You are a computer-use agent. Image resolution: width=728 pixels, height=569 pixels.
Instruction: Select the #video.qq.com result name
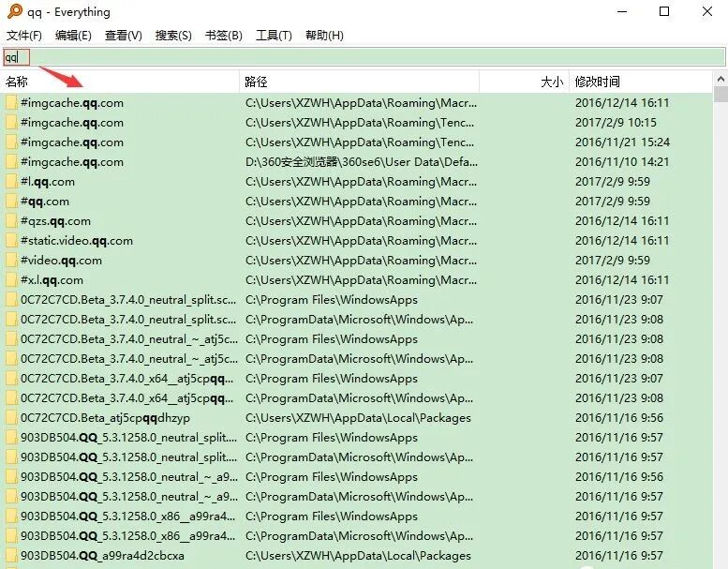pyautogui.click(x=61, y=260)
